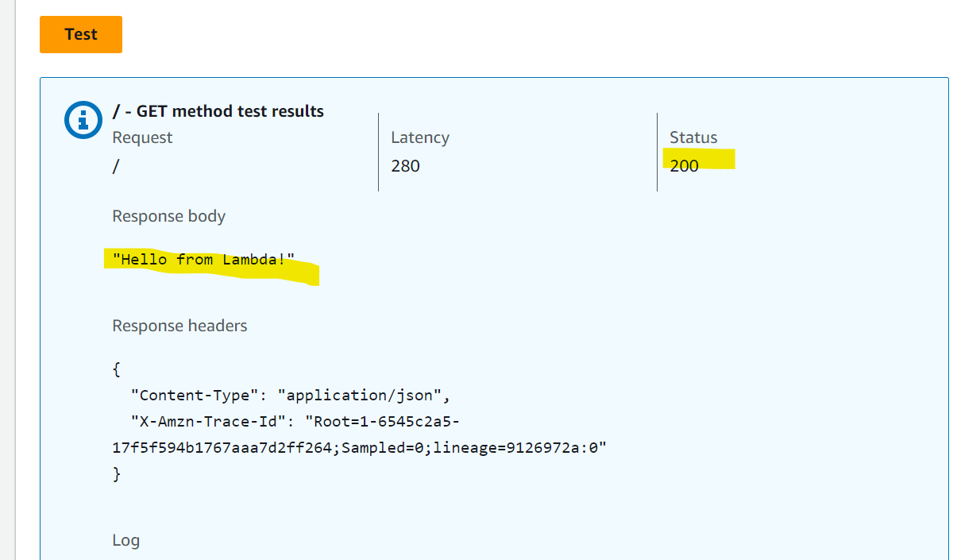
Task: Click the Status label
Action: [693, 137]
